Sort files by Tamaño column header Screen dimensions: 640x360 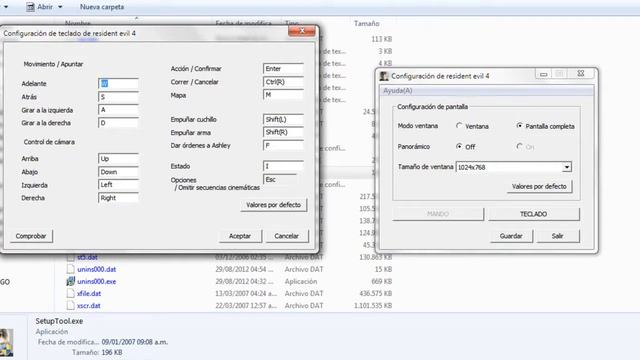click(367, 23)
